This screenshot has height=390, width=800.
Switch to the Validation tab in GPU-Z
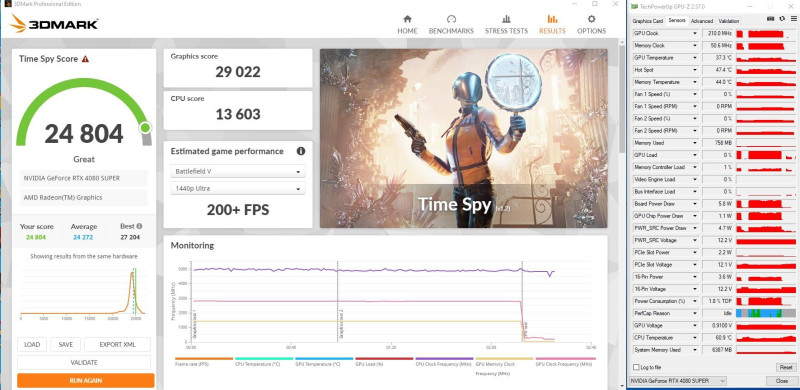tap(728, 21)
